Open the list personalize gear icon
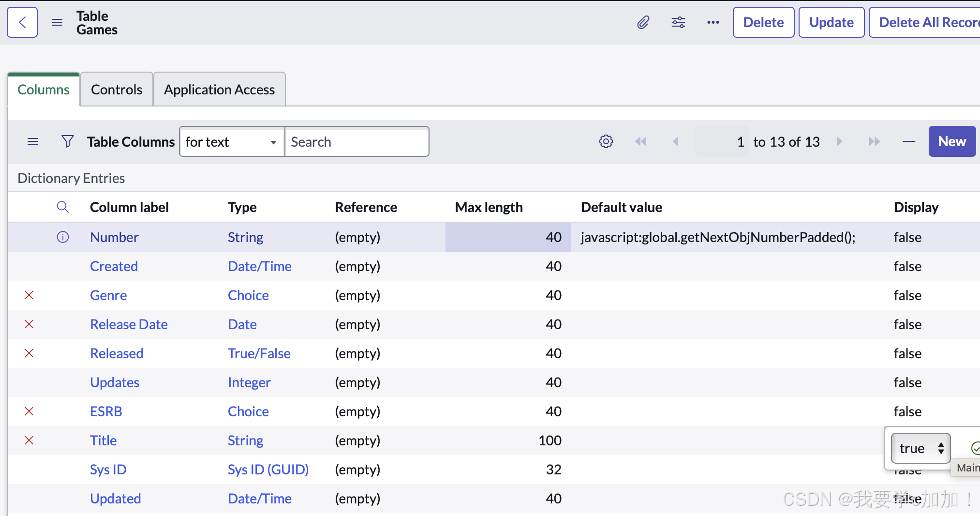980x516 pixels. pos(606,141)
